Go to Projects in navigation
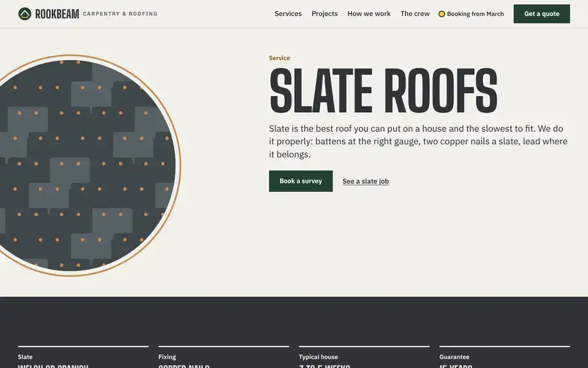 [x=325, y=13]
